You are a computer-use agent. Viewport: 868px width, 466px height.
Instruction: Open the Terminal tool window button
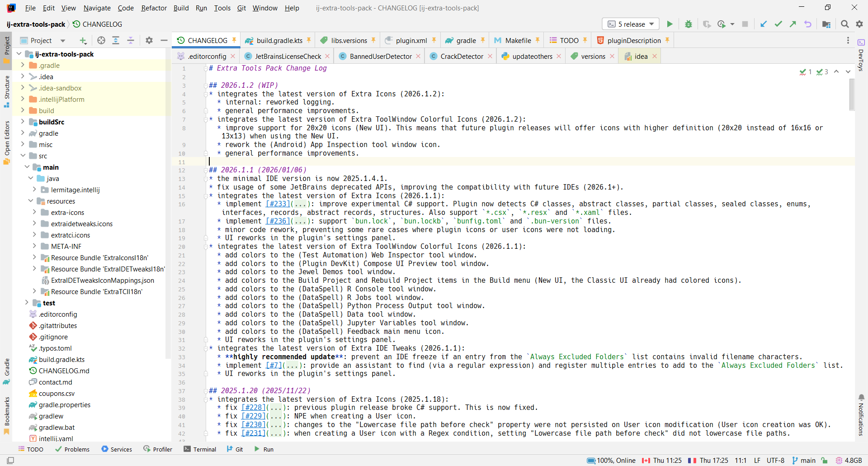[x=200, y=449]
